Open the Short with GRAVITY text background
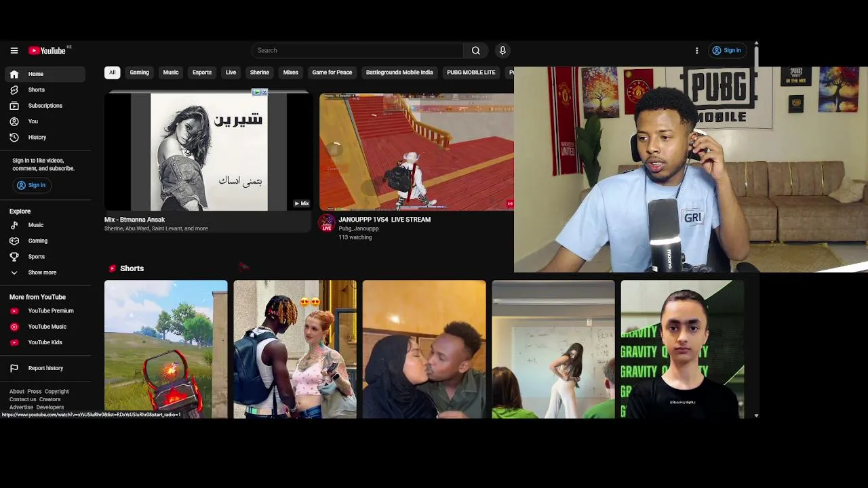Viewport: 868px width, 488px height. (682, 349)
